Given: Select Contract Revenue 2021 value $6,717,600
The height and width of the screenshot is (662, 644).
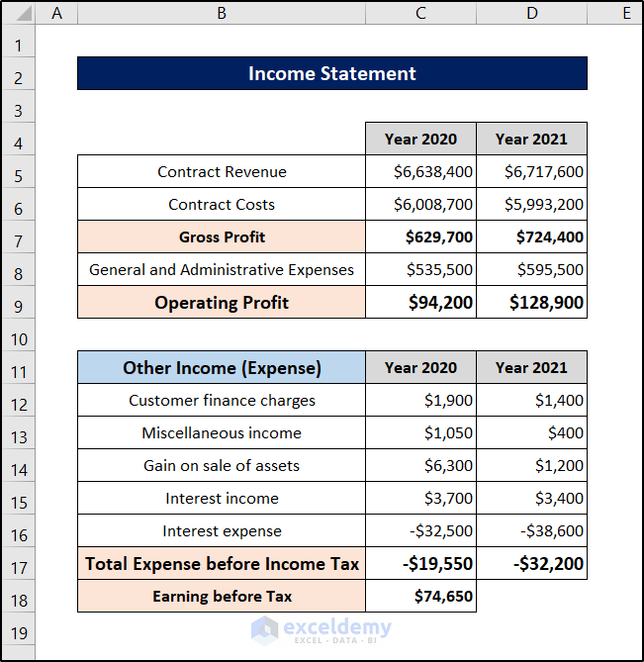Looking at the screenshot, I should (x=532, y=172).
